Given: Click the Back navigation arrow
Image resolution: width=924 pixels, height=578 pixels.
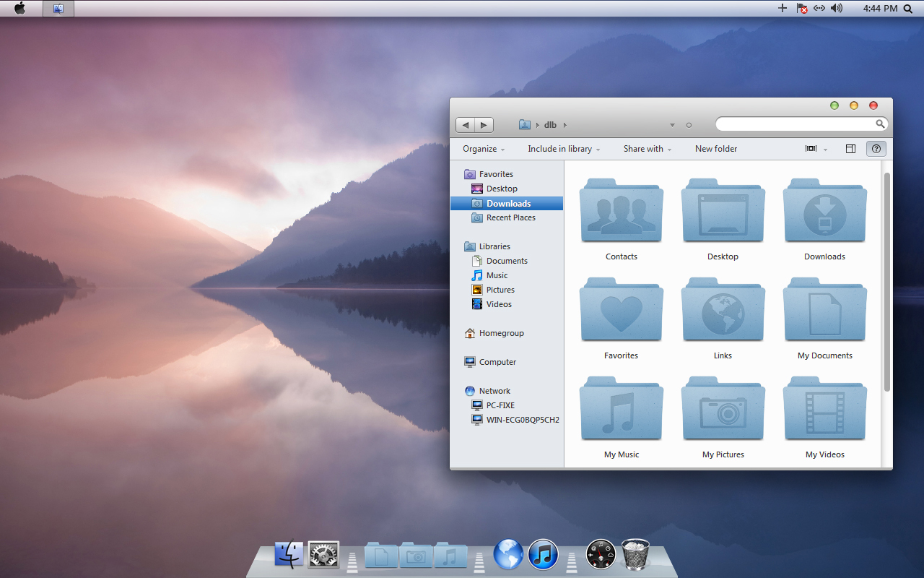Looking at the screenshot, I should pos(466,125).
